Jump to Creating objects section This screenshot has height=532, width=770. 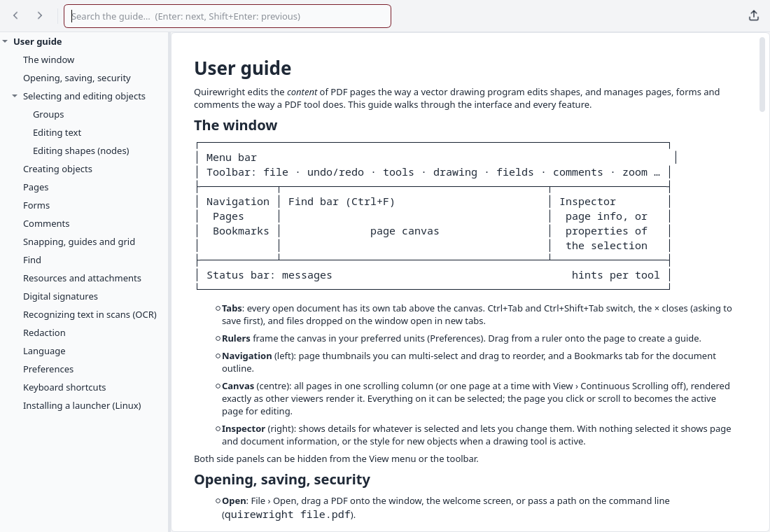point(57,169)
